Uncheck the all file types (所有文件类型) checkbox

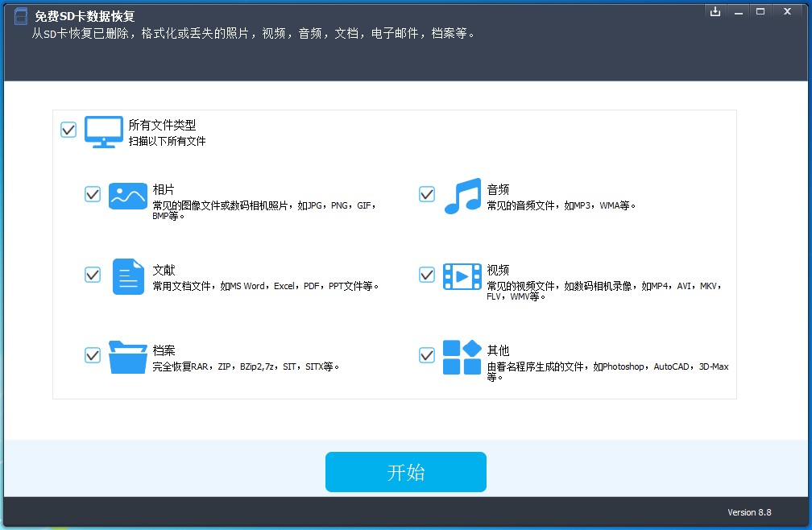68,130
